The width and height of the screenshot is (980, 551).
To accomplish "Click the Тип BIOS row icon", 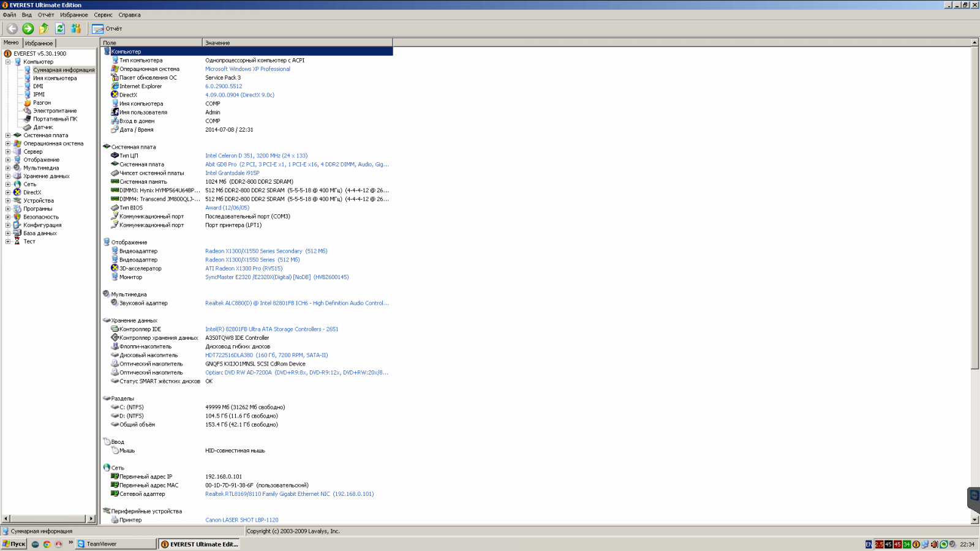I will tap(115, 208).
